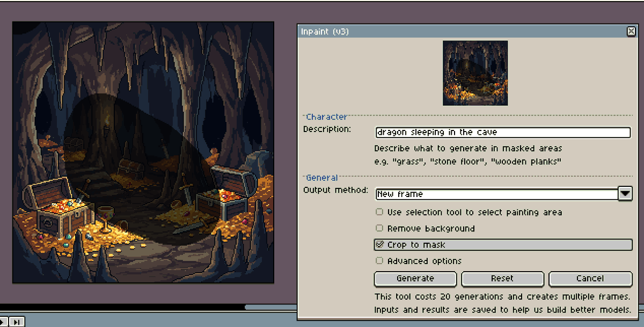Enable 'Use selection tool to select painting area'
Screen dimensions: 644x327
tap(379, 212)
